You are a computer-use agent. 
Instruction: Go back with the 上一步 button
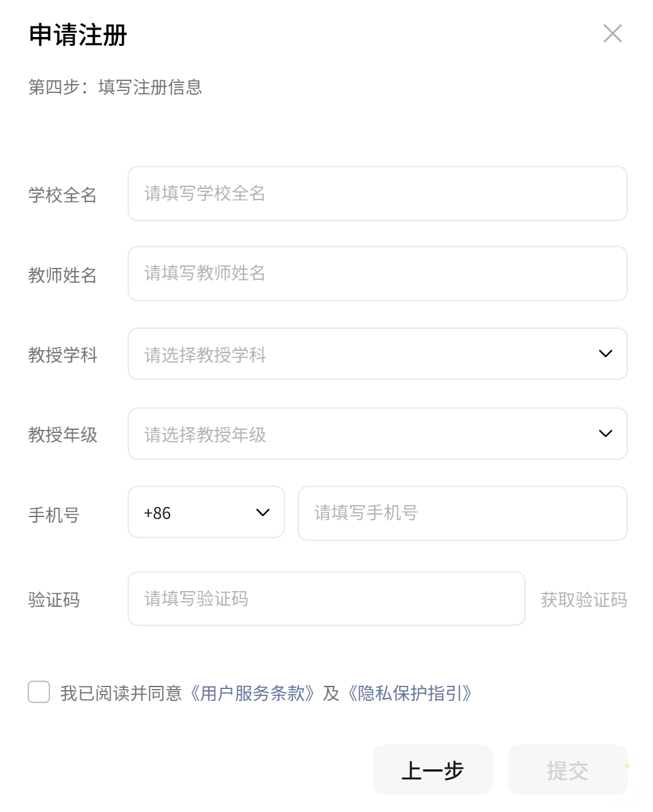432,770
